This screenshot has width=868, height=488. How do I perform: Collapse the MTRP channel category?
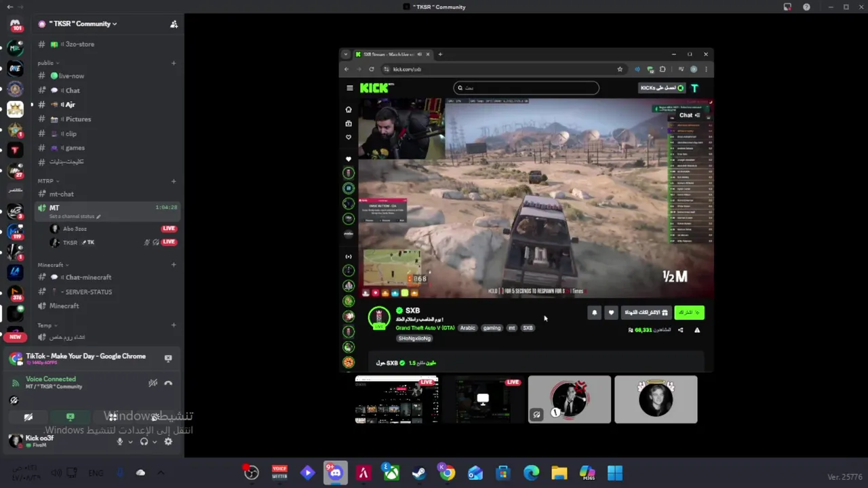(47, 181)
